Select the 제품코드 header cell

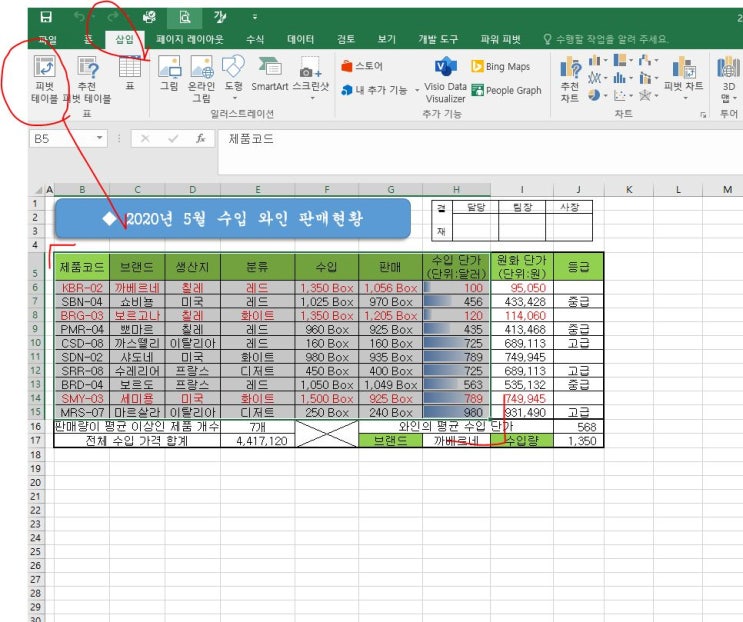coord(82,267)
